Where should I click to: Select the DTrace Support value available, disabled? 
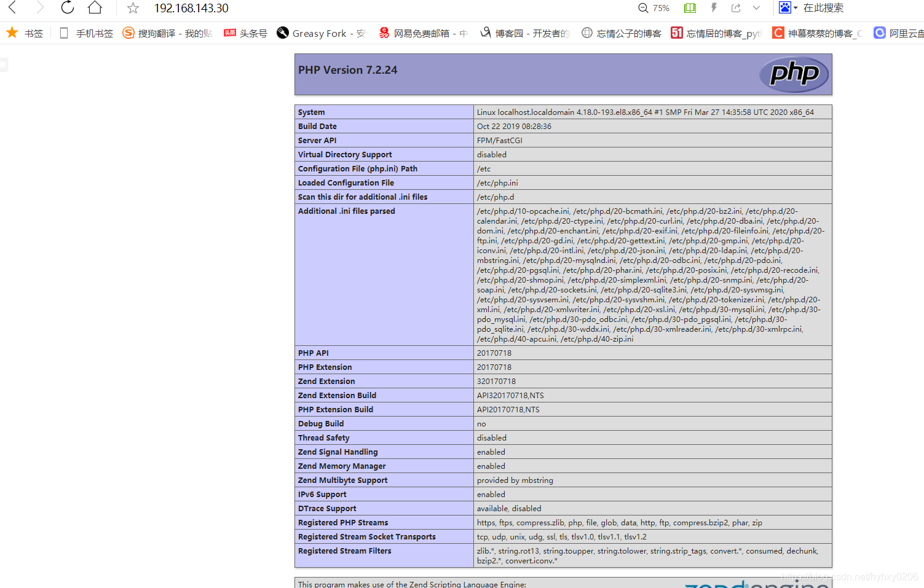[x=509, y=509]
